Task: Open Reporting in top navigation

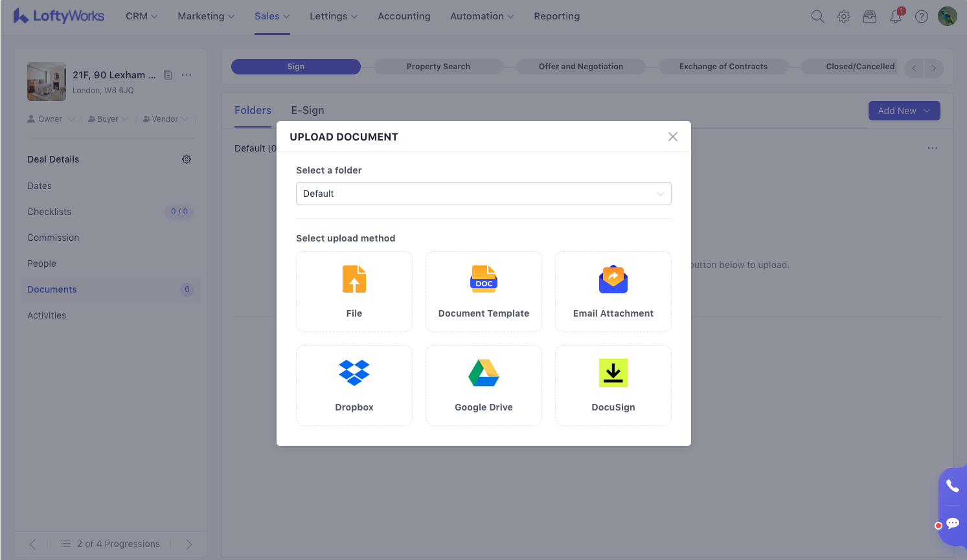Action: [x=556, y=16]
